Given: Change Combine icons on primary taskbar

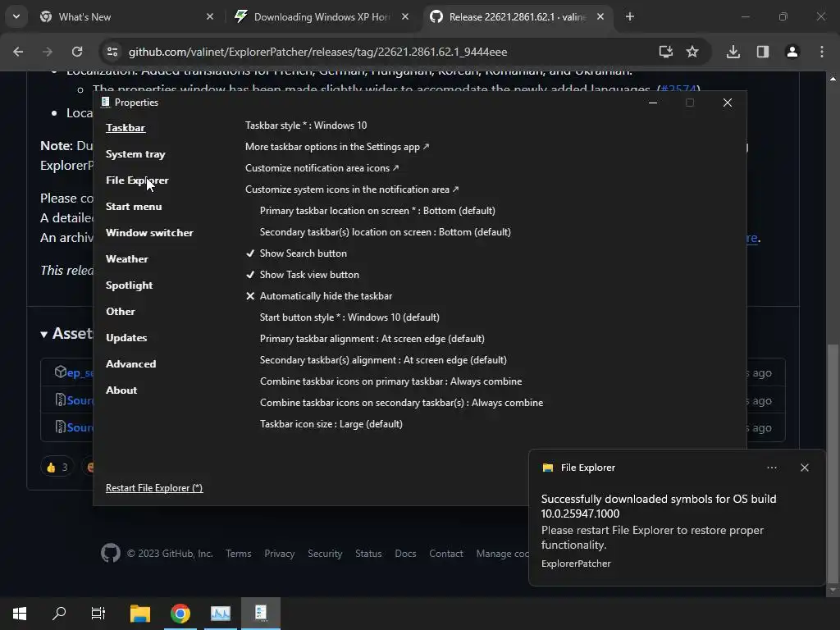Looking at the screenshot, I should click(390, 381).
